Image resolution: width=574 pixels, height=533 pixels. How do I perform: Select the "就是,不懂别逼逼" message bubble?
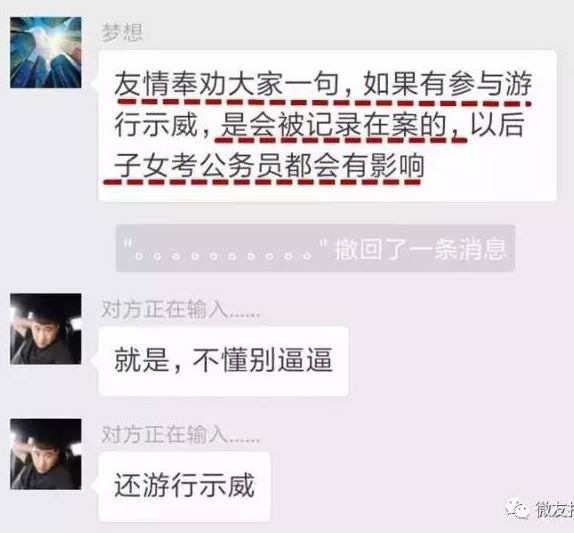pos(224,361)
